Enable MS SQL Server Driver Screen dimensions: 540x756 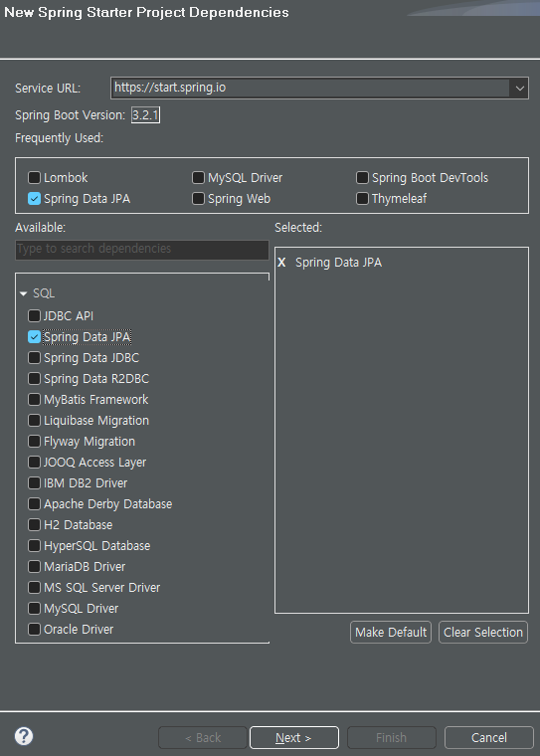(34, 587)
